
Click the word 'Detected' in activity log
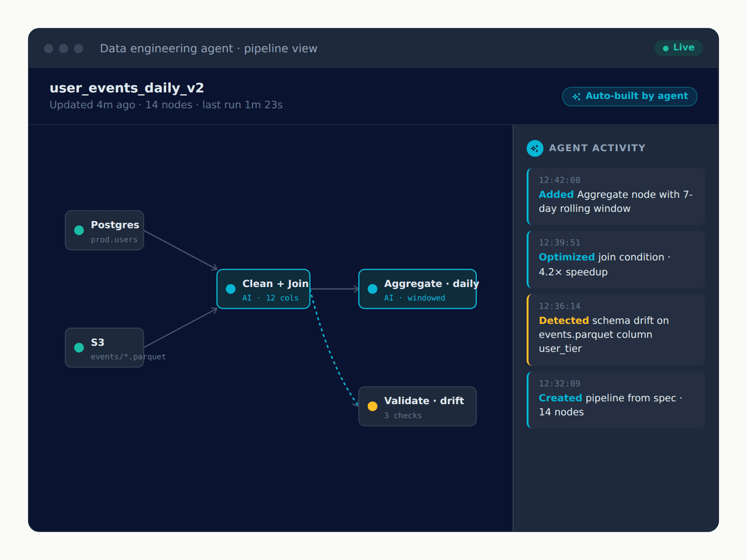pyautogui.click(x=564, y=321)
